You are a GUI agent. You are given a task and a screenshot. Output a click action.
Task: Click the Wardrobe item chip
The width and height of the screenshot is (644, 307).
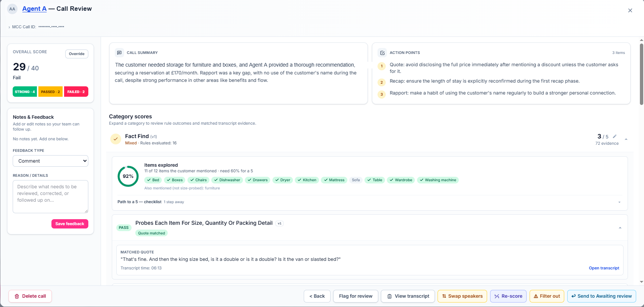[401, 180]
